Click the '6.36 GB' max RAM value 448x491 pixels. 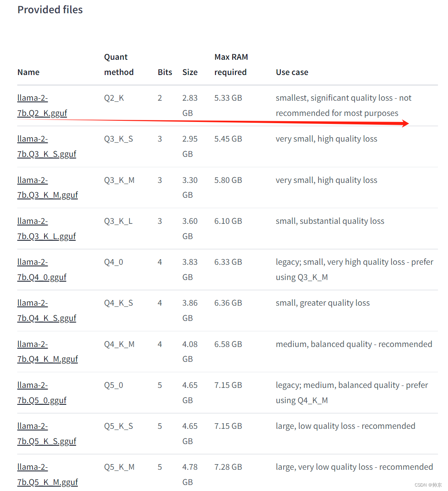(x=228, y=303)
